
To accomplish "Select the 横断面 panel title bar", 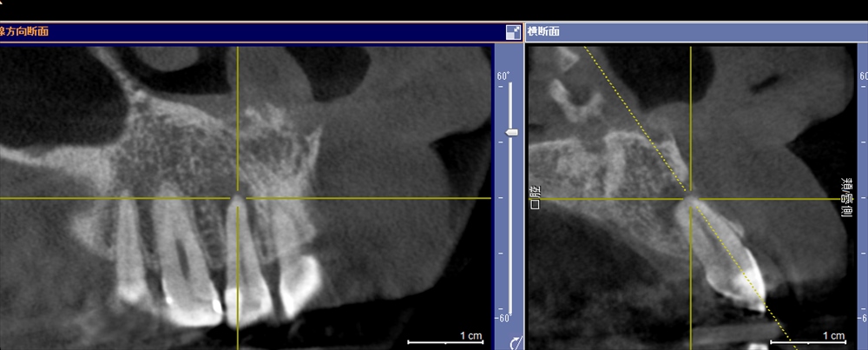I will click(694, 32).
